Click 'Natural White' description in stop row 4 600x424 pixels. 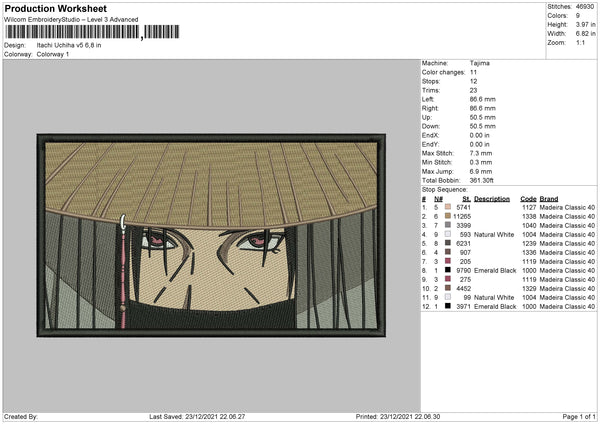494,235
